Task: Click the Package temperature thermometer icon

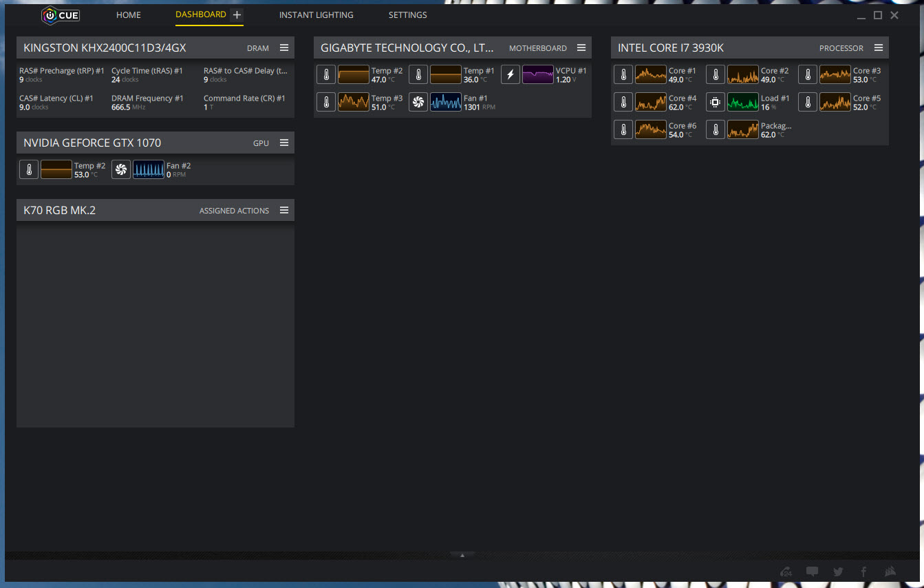Action: coord(716,129)
